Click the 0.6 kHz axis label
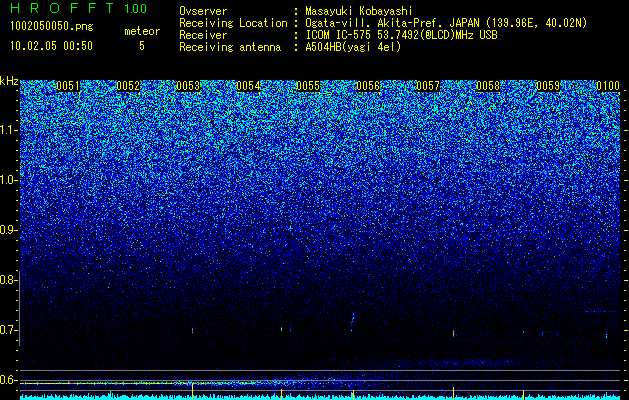This screenshot has width=629, height=400. 9,380
